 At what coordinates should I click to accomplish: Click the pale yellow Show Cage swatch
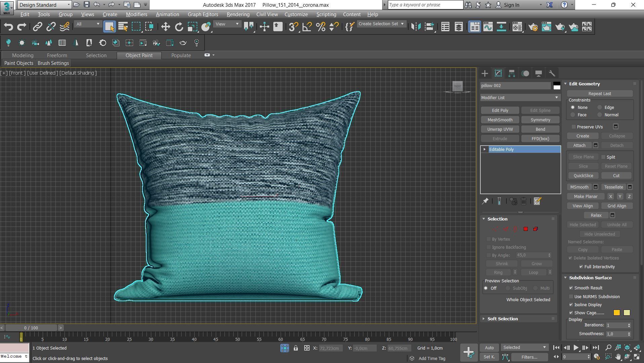(627, 313)
